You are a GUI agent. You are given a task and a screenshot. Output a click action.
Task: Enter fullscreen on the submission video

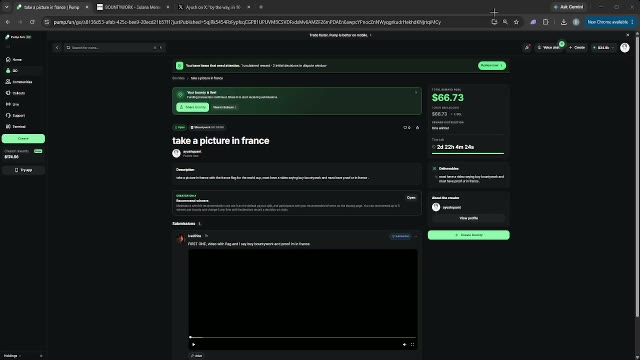(x=412, y=344)
